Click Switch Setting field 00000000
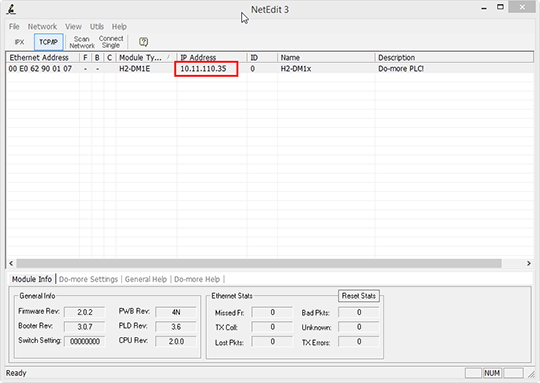This screenshot has height=383, width=540. pos(85,341)
